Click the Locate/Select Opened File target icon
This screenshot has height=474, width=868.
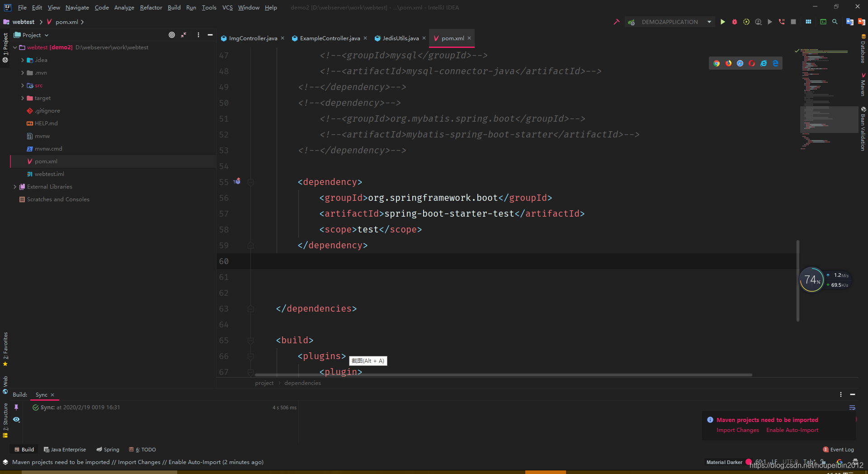point(172,35)
